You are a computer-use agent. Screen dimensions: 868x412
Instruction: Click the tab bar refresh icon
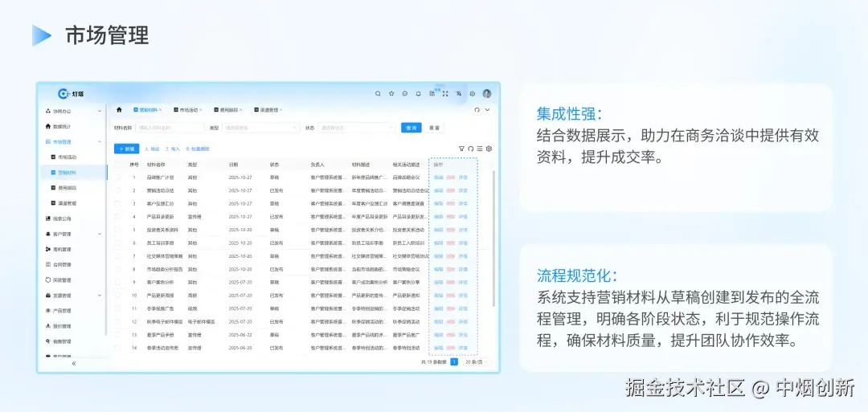pyautogui.click(x=477, y=109)
